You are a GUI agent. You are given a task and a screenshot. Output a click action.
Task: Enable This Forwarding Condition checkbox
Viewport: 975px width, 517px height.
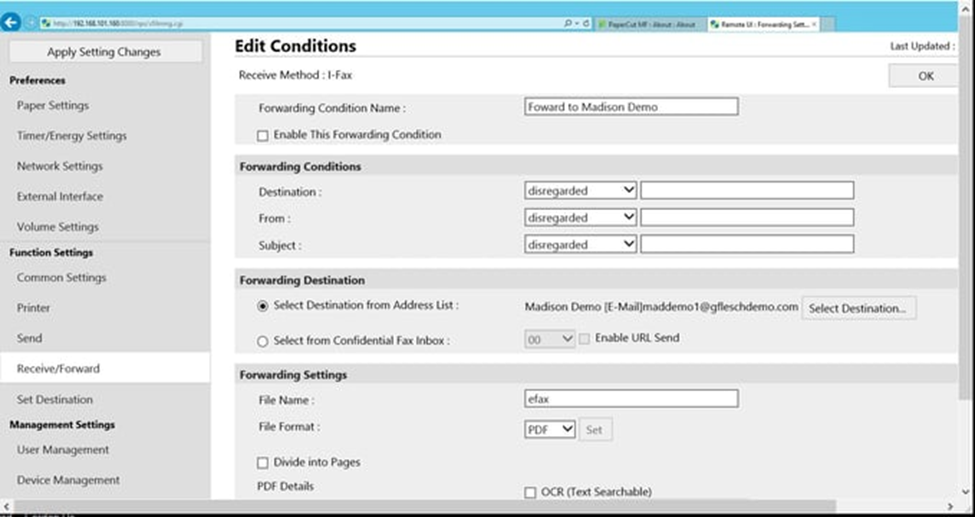[x=263, y=135]
